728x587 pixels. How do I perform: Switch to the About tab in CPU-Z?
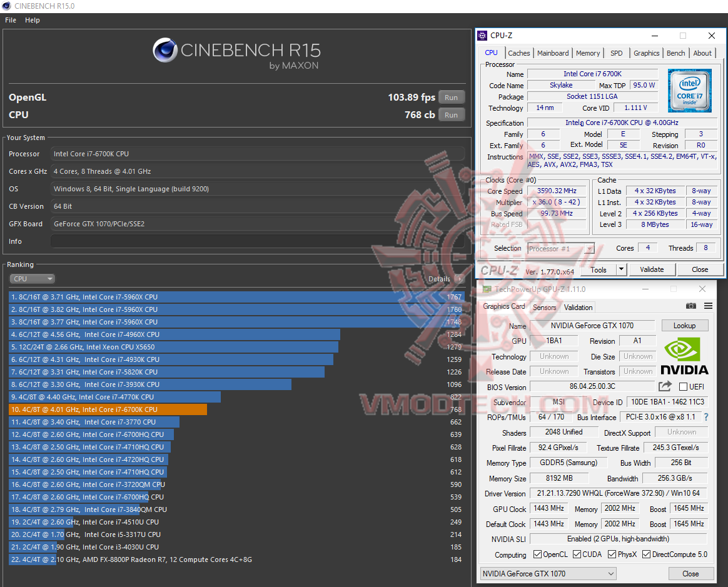coord(702,53)
